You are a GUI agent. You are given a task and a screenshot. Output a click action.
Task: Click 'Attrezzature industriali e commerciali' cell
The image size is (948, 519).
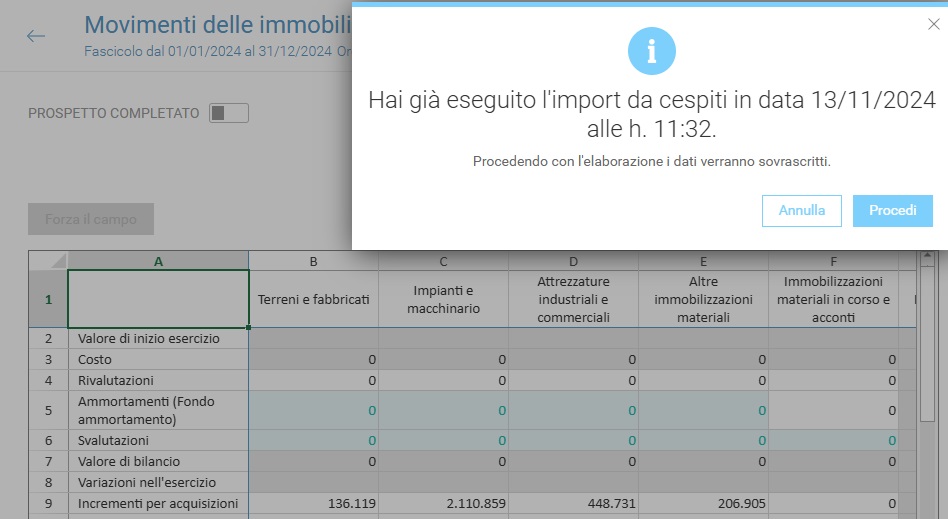click(x=573, y=299)
